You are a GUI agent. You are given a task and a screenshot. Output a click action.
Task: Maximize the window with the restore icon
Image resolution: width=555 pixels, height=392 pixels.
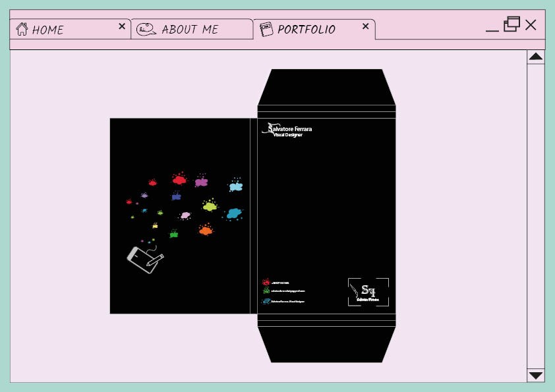tap(511, 24)
